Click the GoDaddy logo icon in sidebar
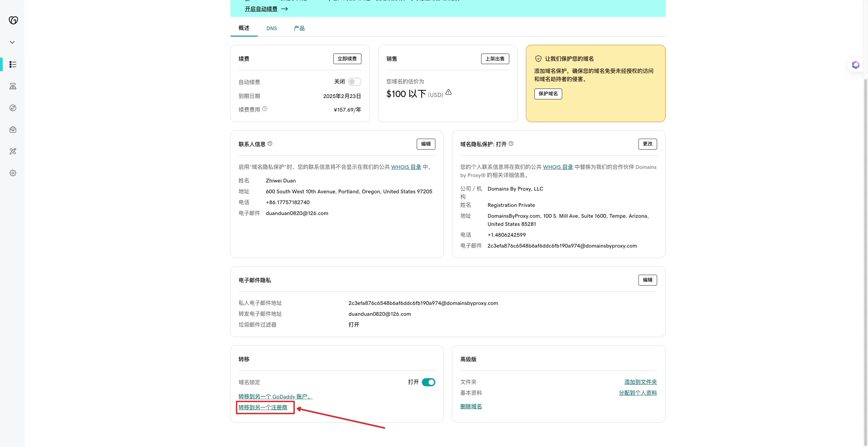The image size is (868, 447). pos(13,20)
